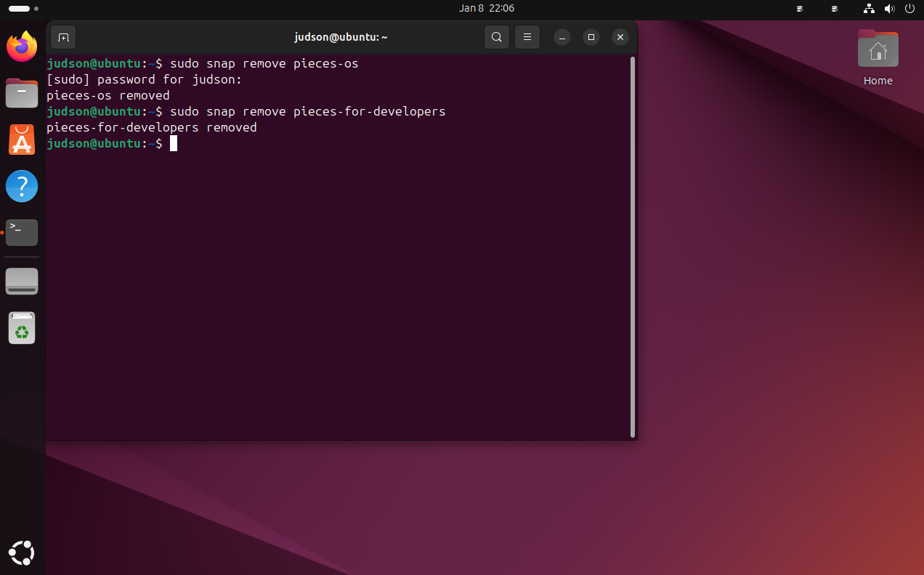Launch Firefox from the dock
Viewport: 924px width, 575px height.
point(22,47)
